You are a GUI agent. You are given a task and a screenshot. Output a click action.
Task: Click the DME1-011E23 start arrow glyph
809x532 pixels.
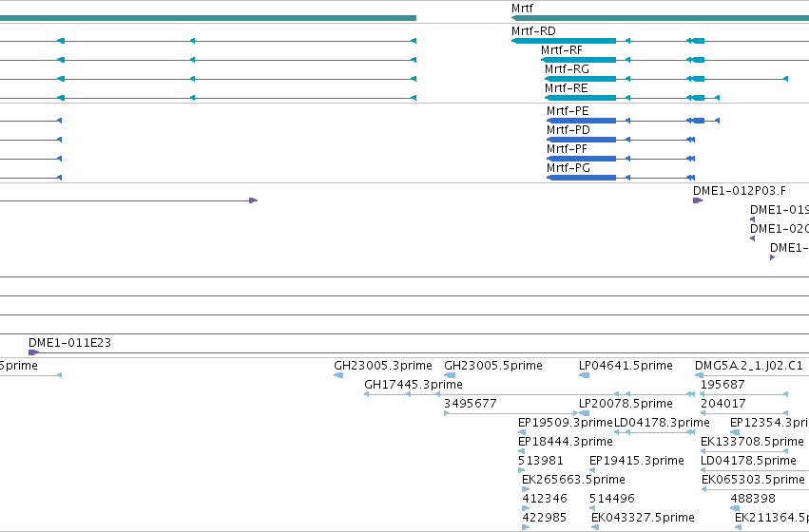(33, 352)
